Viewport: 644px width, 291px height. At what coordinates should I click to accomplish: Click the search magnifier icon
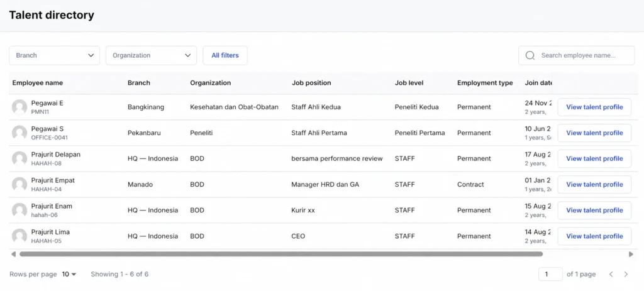[530, 55]
